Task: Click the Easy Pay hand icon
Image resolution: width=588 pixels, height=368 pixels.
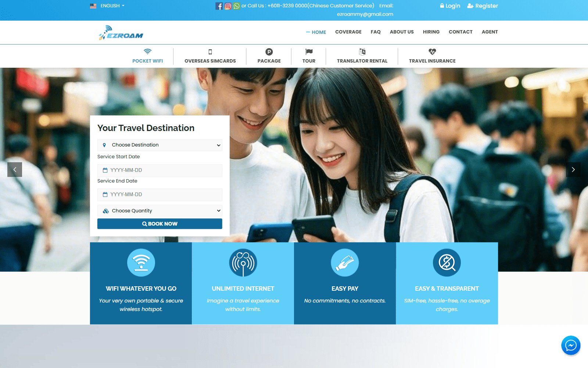Action: (x=345, y=263)
